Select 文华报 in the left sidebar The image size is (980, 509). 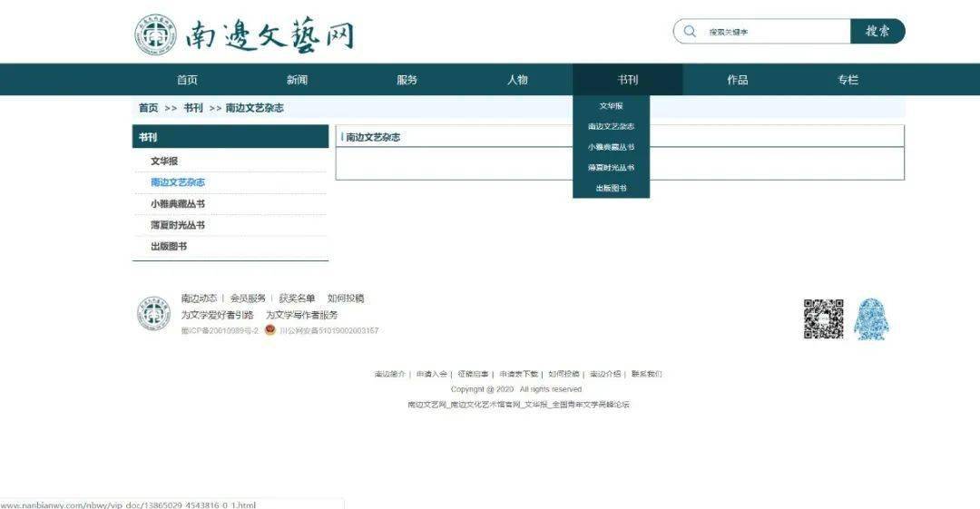click(163, 161)
